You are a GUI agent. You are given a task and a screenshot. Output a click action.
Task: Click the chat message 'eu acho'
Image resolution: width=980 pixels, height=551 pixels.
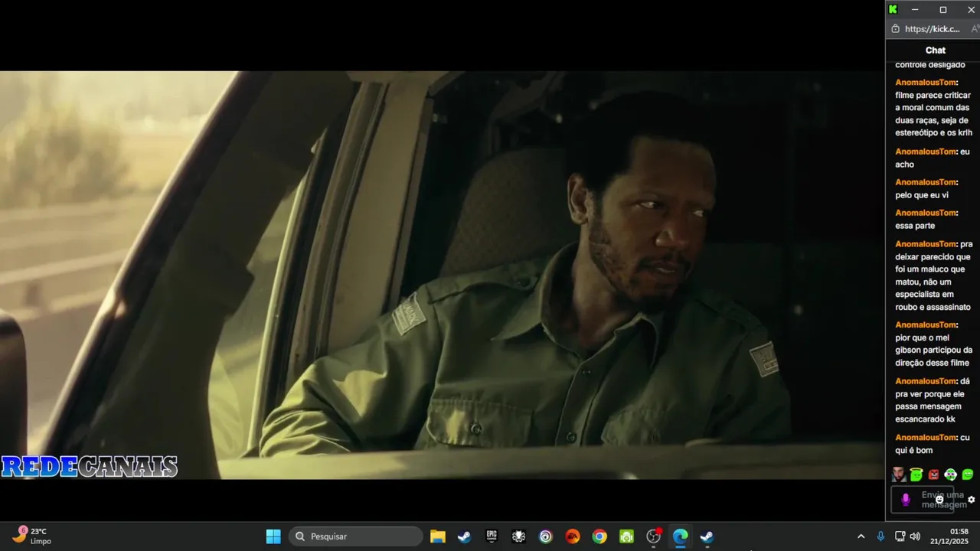pos(933,158)
